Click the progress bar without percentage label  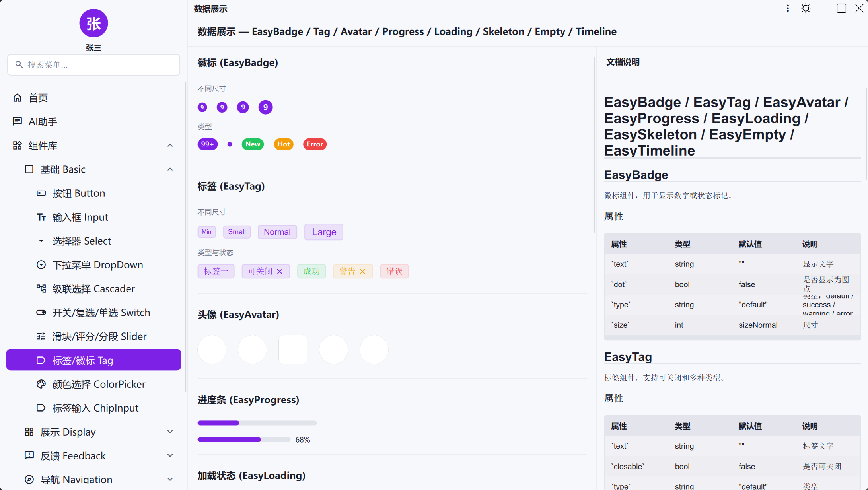pyautogui.click(x=257, y=423)
